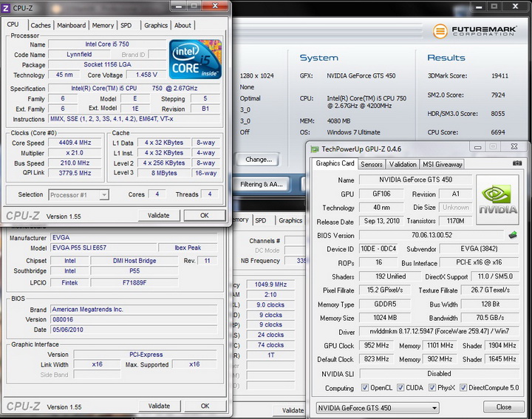This screenshot has width=532, height=419.
Task: Click the mainboard model EVGA P55 SLI E657
Action: pyautogui.click(x=103, y=248)
